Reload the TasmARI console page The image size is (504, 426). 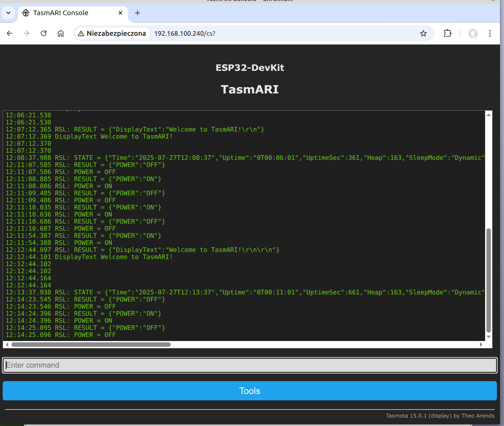[x=44, y=33]
